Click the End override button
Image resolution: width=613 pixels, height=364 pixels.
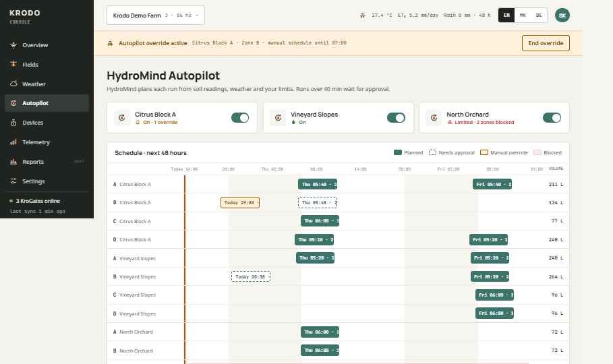pyautogui.click(x=546, y=43)
